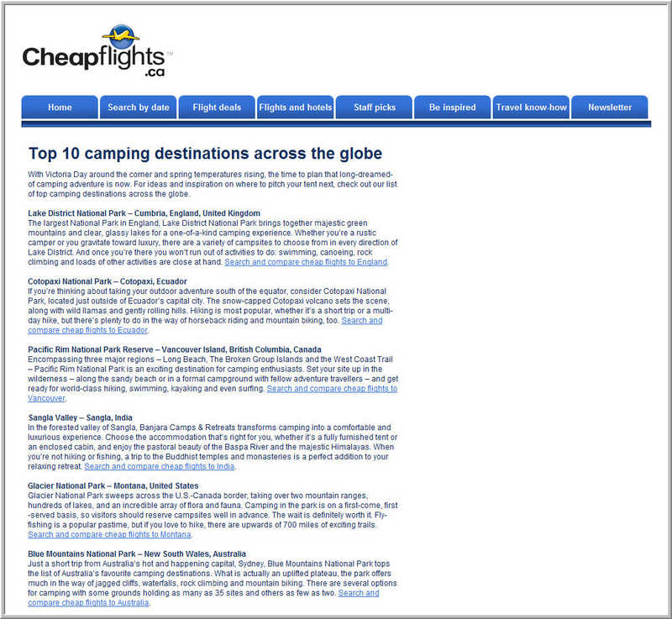This screenshot has width=672, height=619.
Task: Open the Travel know-how tab
Action: click(531, 108)
